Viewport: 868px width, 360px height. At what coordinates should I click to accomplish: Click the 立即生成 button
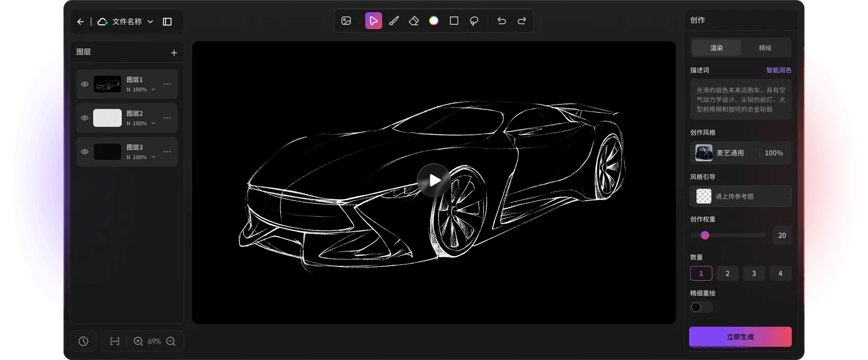point(740,337)
